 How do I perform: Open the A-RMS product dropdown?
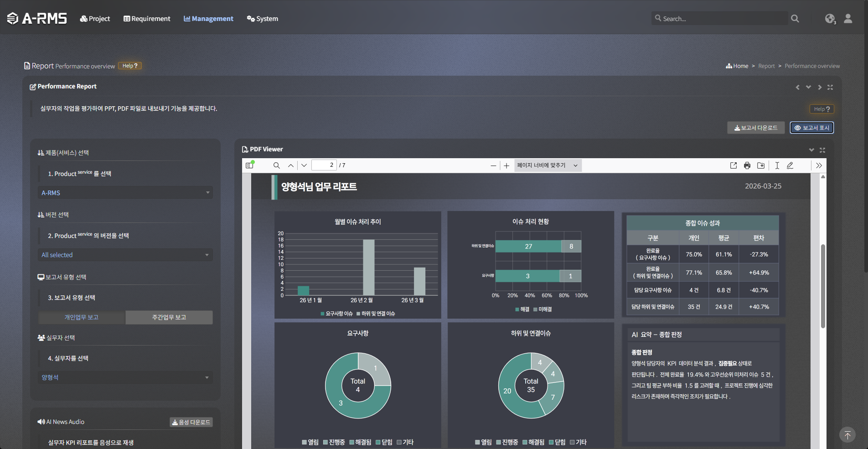coord(125,193)
